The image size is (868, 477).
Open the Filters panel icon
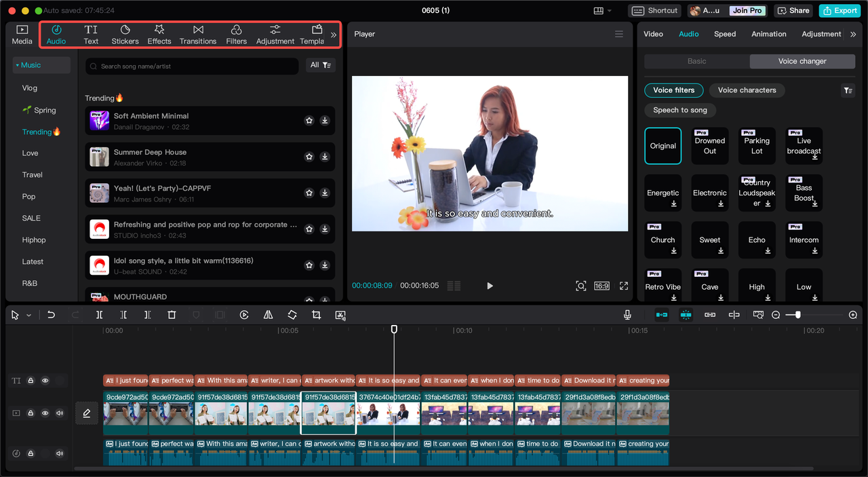[237, 35]
